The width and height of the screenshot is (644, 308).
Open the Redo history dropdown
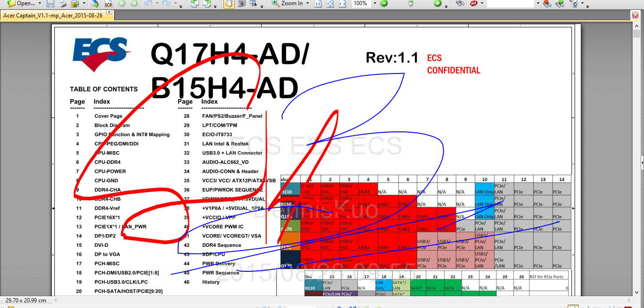pos(175,3)
